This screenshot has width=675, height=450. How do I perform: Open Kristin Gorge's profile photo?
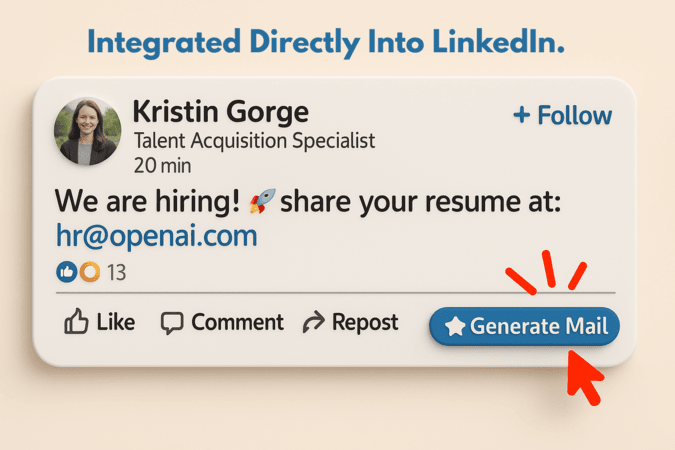click(87, 131)
